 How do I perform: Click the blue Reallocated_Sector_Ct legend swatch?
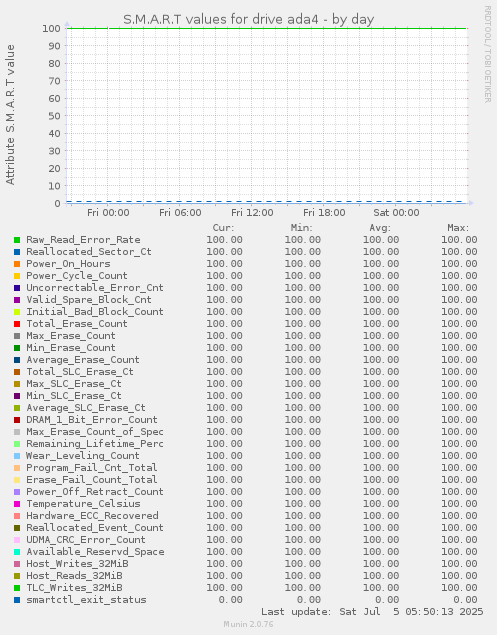coord(17,252)
